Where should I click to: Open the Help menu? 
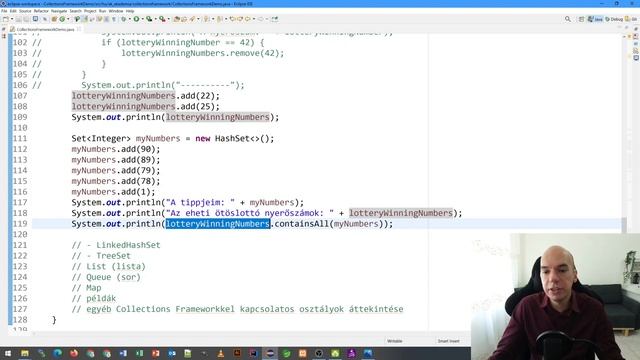pyautogui.click(x=130, y=11)
